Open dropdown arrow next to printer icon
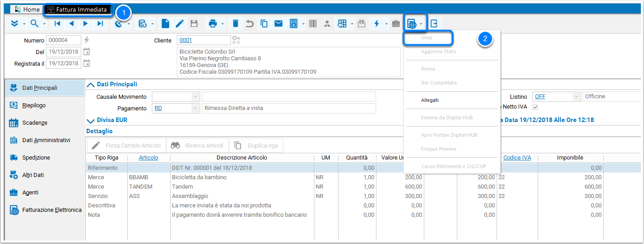 222,24
